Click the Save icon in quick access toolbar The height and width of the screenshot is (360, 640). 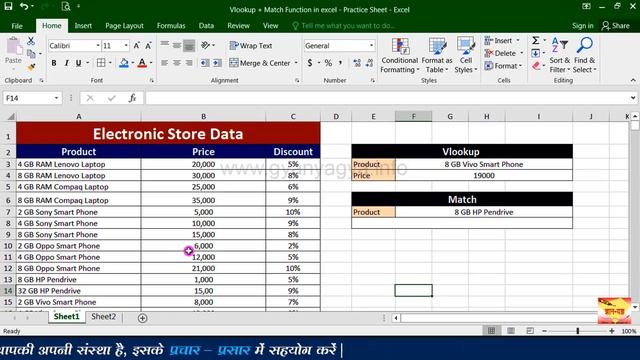(x=8, y=7)
